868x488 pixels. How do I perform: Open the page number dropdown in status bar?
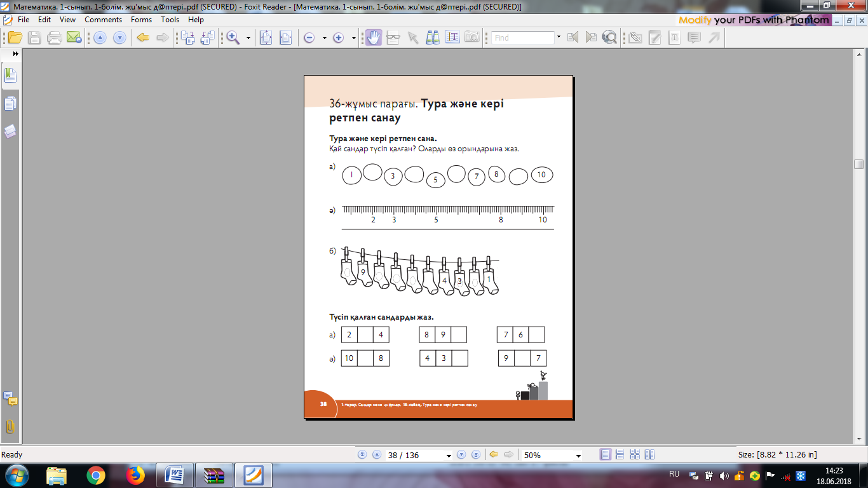449,456
